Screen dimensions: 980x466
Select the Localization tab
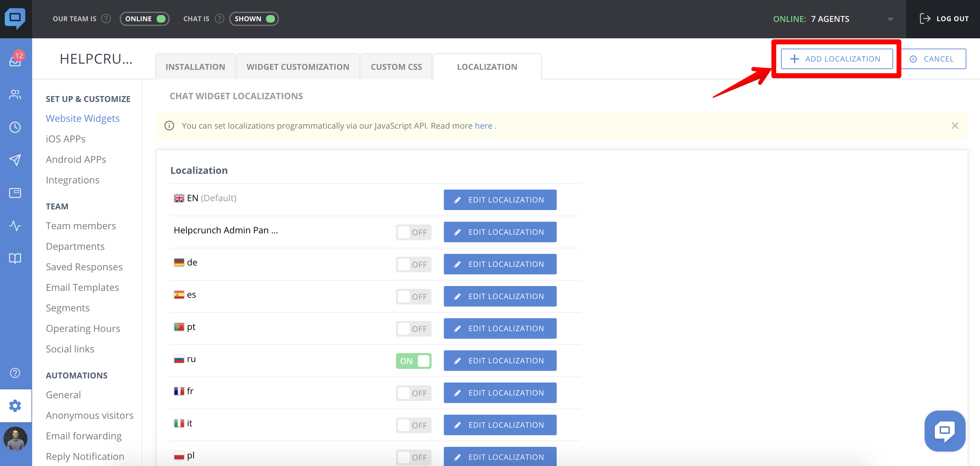pyautogui.click(x=487, y=67)
